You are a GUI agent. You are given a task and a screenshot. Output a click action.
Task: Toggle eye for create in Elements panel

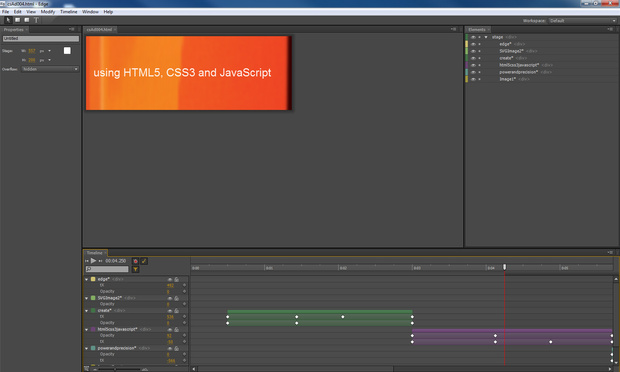(473, 58)
